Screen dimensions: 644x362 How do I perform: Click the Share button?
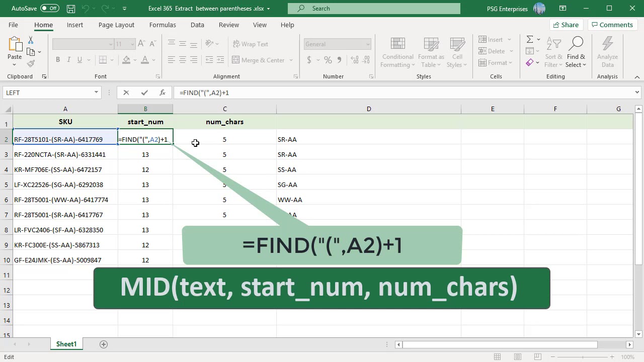566,25
